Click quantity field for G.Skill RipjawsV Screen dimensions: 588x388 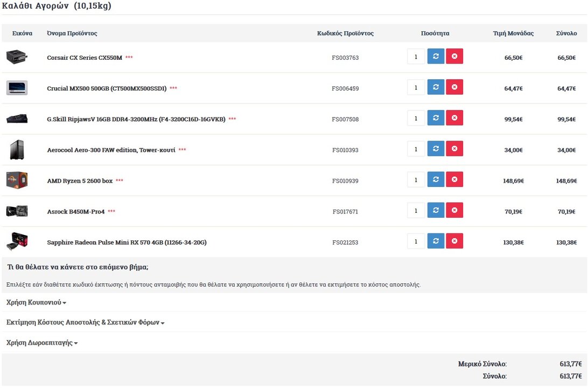coord(416,118)
